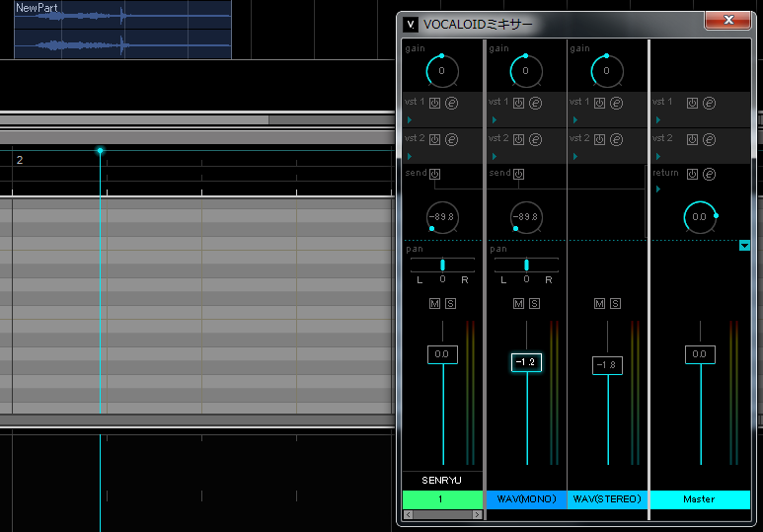This screenshot has width=763, height=532.
Task: Expand vst 1 plugin list on SENRYU track
Action: click(410, 119)
